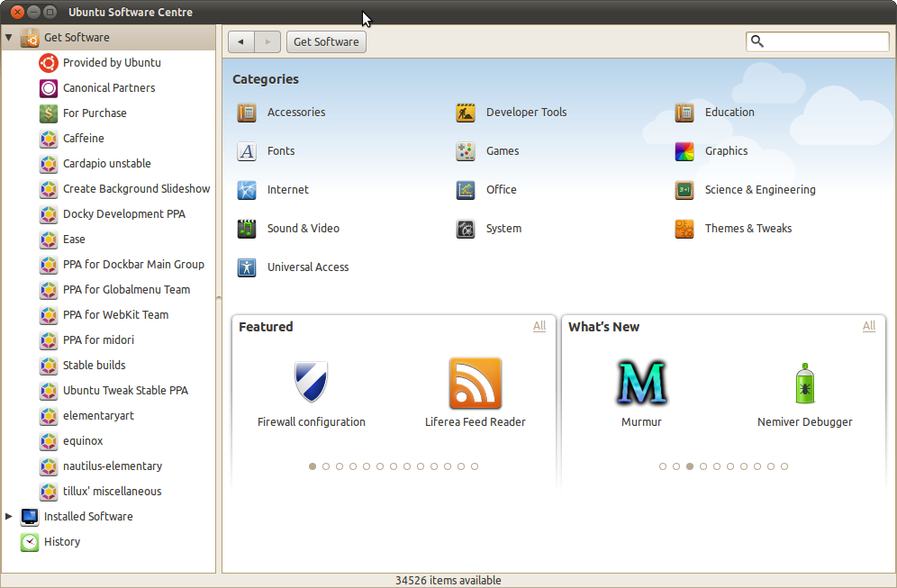Viewport: 897px width, 588px height.
Task: Click the Installed Software monitor icon
Action: point(30,517)
